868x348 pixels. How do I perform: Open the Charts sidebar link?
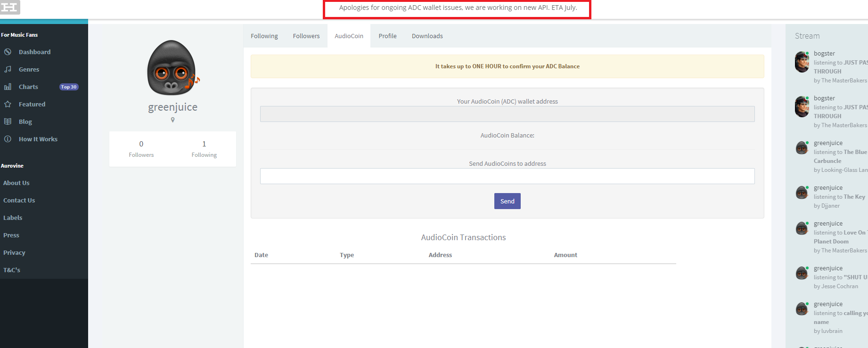click(x=28, y=87)
